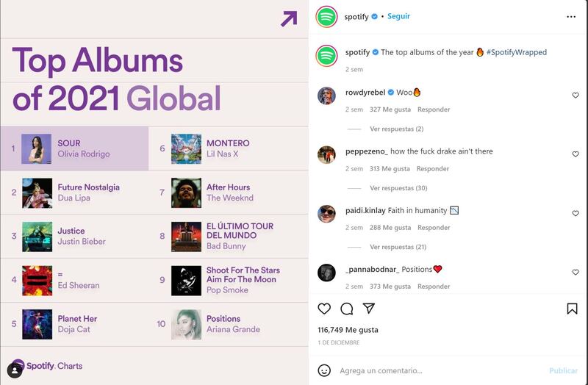Viewport: 588px width, 385px height.
Task: Like peppezeno_'s comment with heart
Action: click(x=576, y=154)
